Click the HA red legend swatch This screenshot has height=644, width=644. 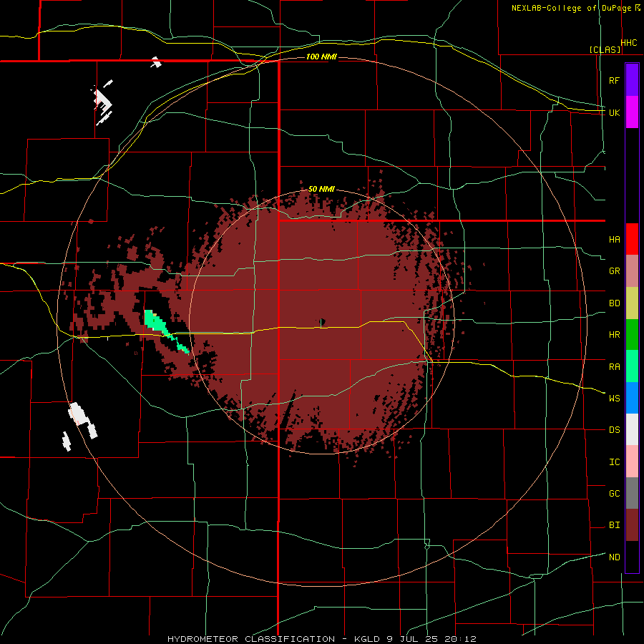[x=632, y=239]
